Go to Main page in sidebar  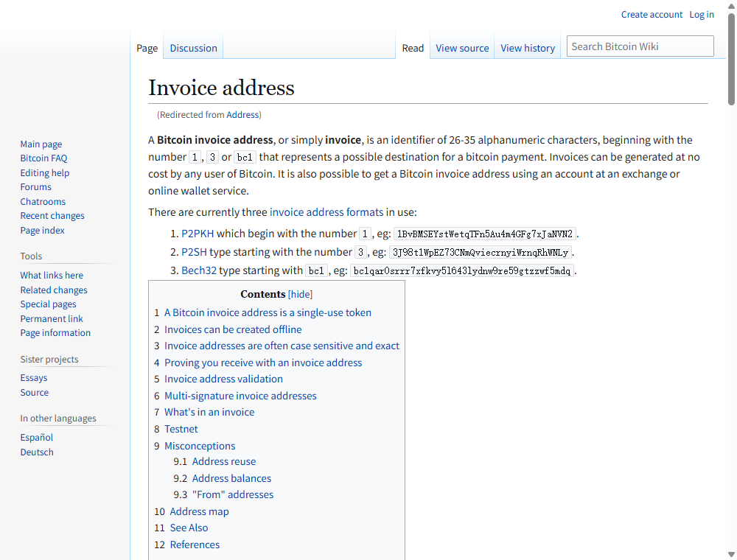click(x=41, y=144)
